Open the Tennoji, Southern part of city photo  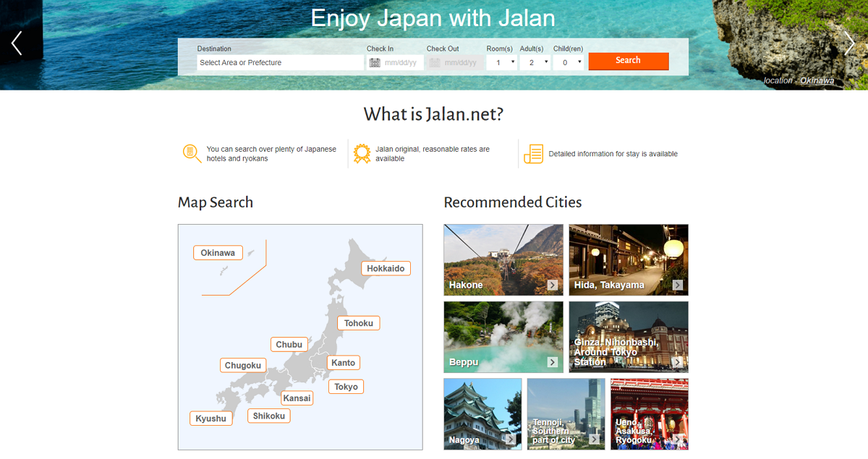click(x=566, y=414)
